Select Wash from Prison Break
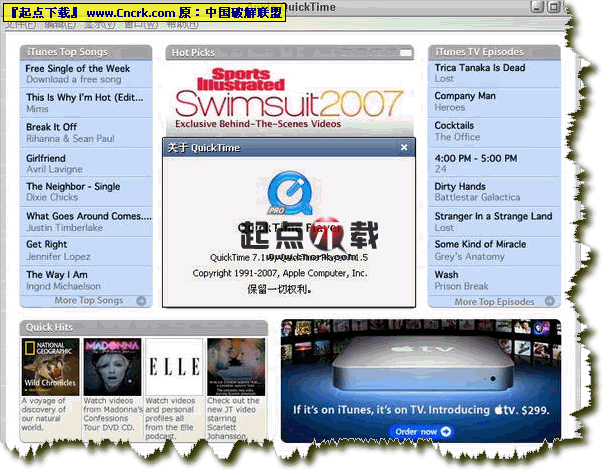Image resolution: width=603 pixels, height=471 pixels. (x=494, y=280)
